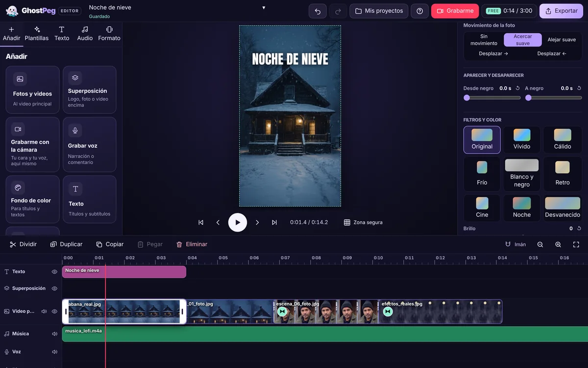Click the Exportar button
This screenshot has height=368, width=588.
[x=561, y=11]
